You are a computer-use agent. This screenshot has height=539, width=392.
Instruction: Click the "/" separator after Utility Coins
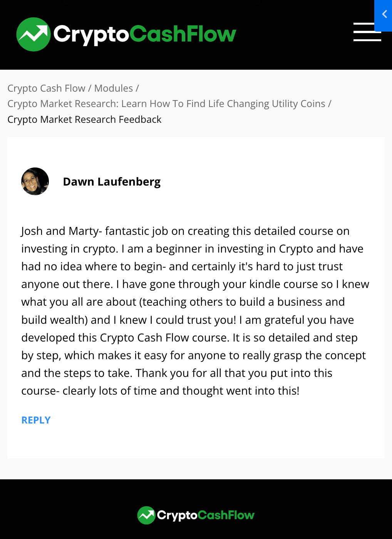[330, 104]
